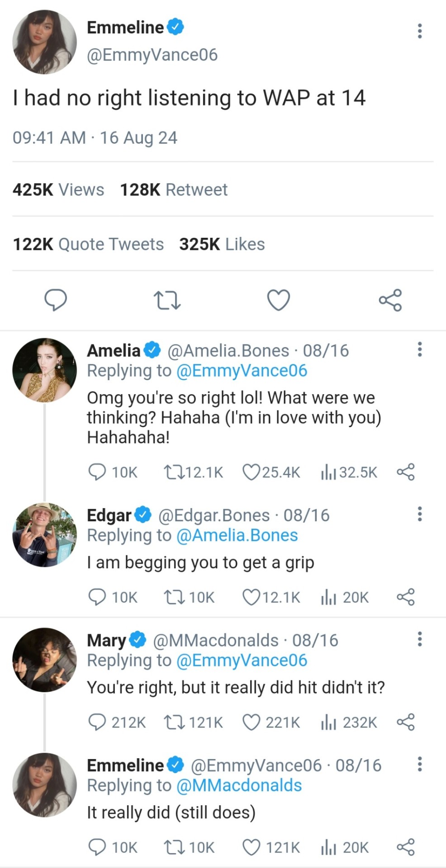Viewport: 446px width, 868px height.
Task: Retweet Emmeline's main WAP tweet
Action: click(x=167, y=300)
